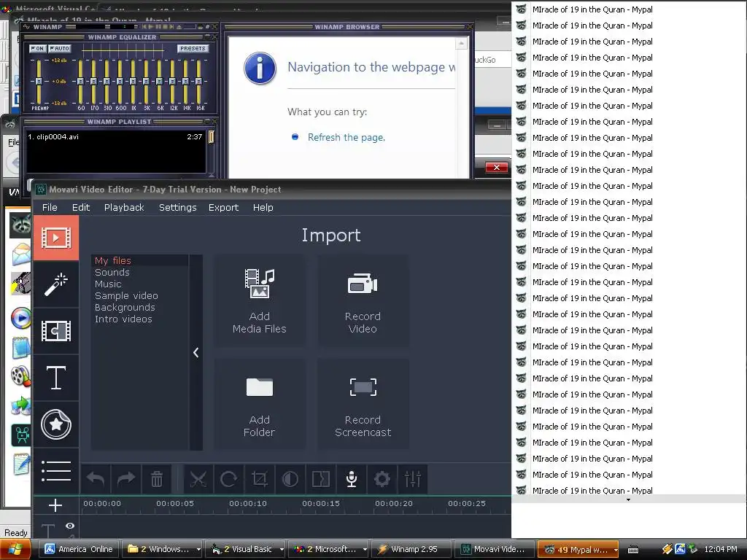Select 'Music' in import list

[108, 284]
